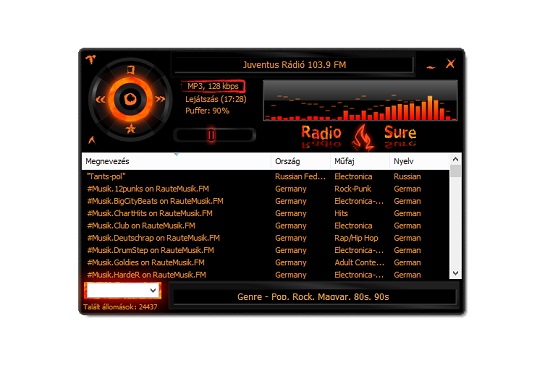550x373 pixels.
Task: Click the Russian language cell
Action: [407, 176]
